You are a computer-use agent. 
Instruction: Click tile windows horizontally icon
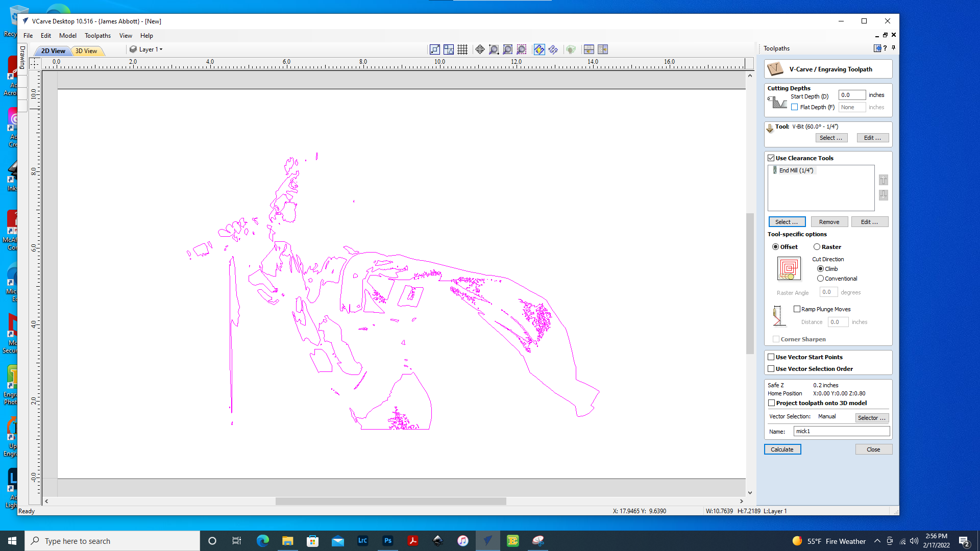coord(589,49)
